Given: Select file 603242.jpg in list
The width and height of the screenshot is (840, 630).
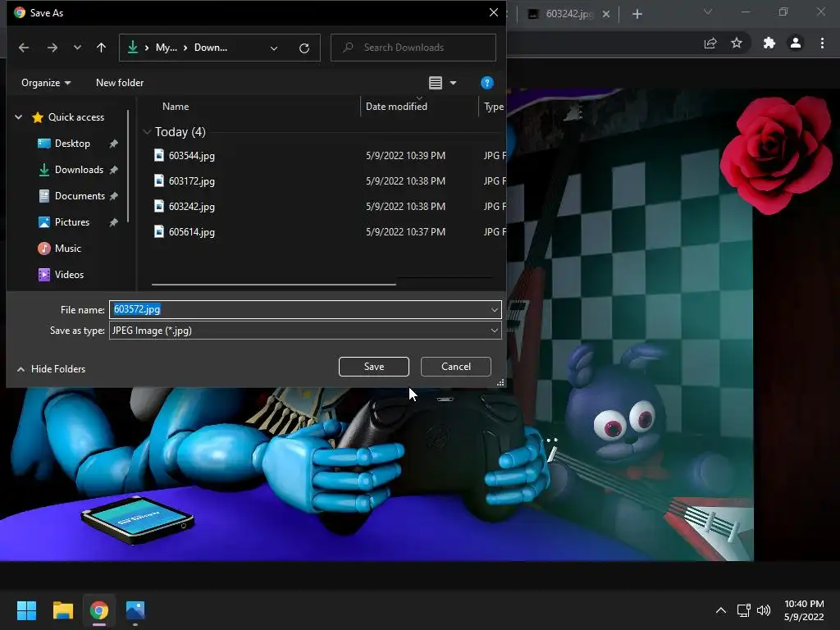Looking at the screenshot, I should click(191, 206).
